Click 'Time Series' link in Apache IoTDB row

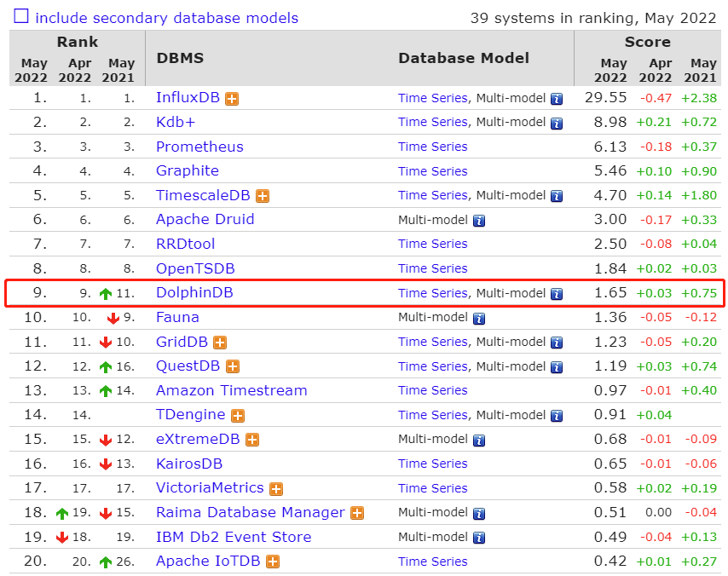(433, 562)
